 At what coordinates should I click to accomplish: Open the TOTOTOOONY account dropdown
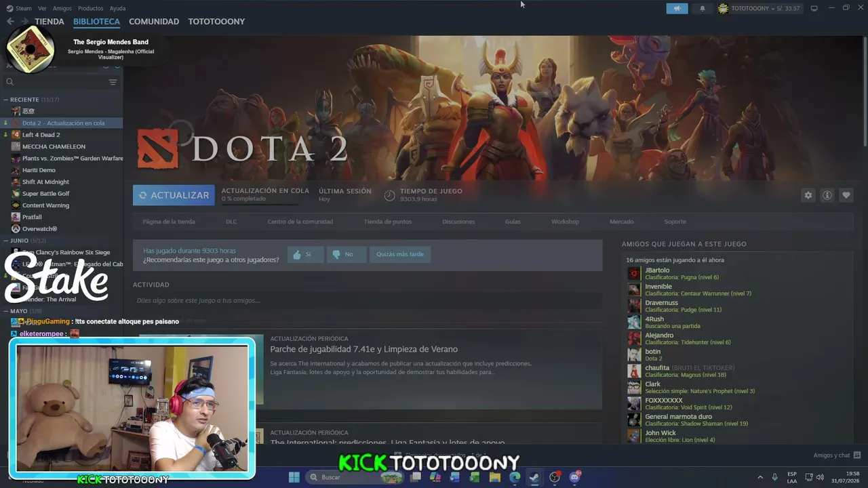[759, 8]
